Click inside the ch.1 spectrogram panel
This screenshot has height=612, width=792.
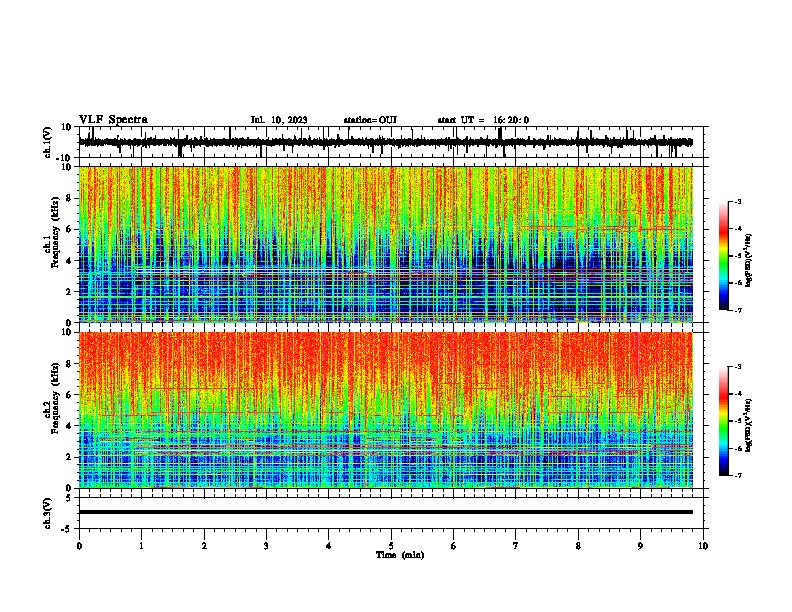tap(385, 244)
